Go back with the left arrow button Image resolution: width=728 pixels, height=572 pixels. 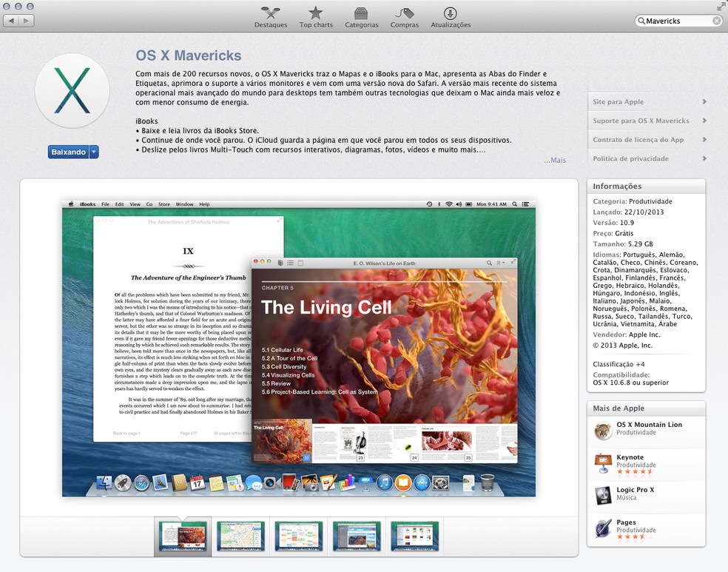pos(11,21)
